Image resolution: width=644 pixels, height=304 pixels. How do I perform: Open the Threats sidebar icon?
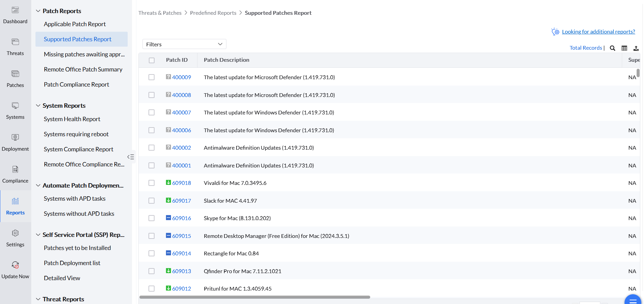pyautogui.click(x=15, y=42)
